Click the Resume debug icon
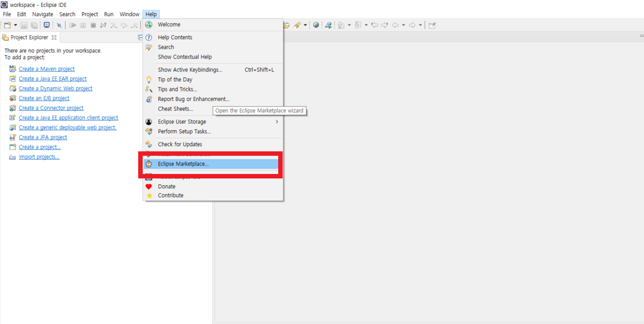The image size is (644, 324). click(73, 25)
